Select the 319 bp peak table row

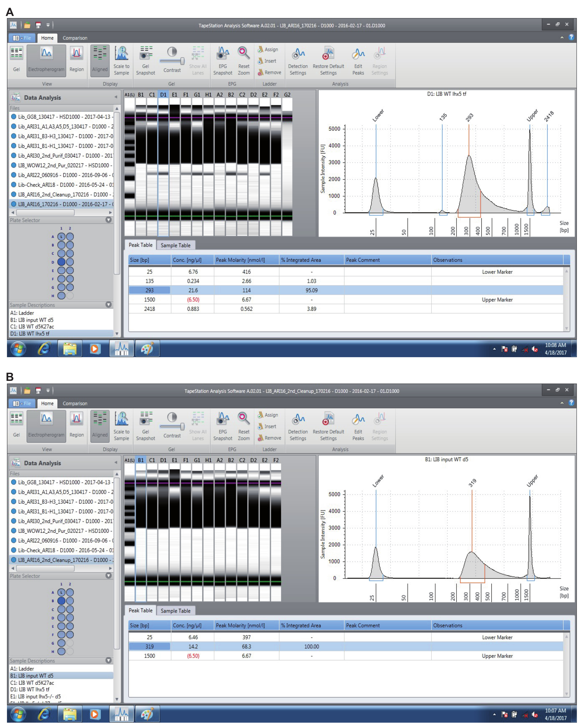(149, 646)
